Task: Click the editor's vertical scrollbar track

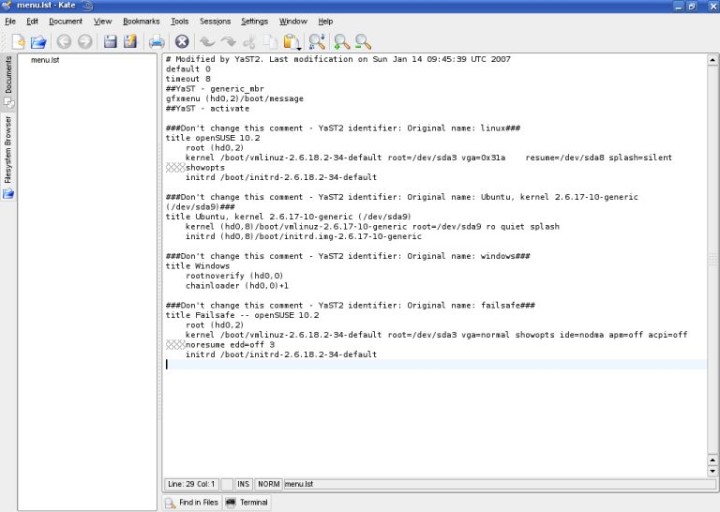Action: pos(712,259)
